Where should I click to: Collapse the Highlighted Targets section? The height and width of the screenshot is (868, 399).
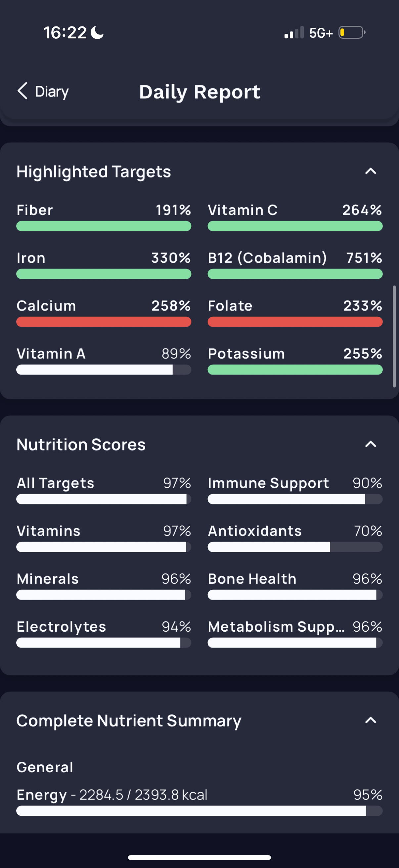tap(370, 171)
